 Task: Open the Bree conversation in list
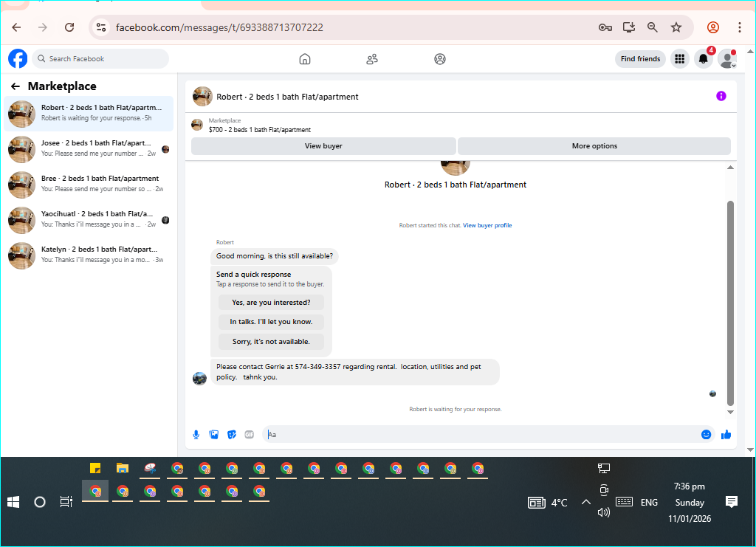(89, 184)
